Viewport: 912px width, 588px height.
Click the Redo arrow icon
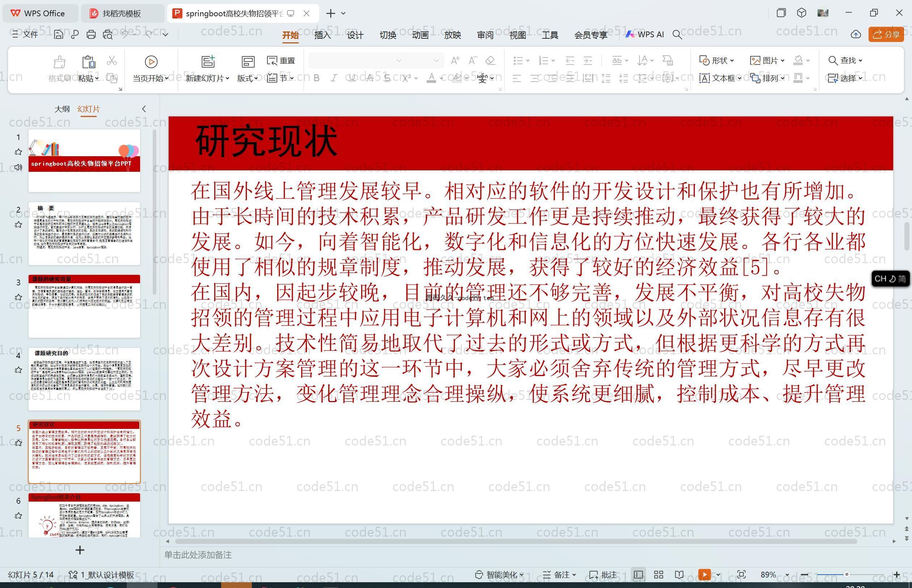click(149, 34)
